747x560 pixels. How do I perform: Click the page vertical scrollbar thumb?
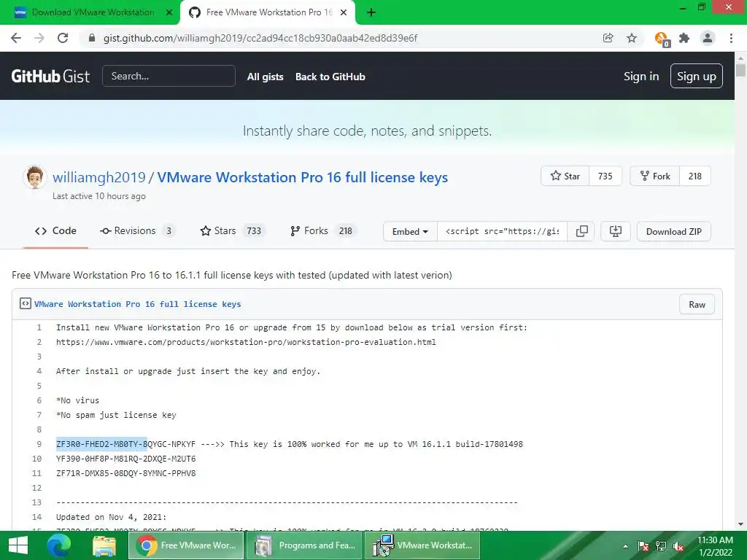tap(740, 71)
